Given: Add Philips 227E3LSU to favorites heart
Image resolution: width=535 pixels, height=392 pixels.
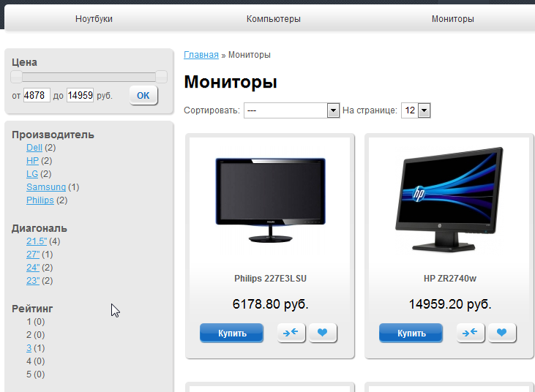Looking at the screenshot, I should (x=323, y=333).
